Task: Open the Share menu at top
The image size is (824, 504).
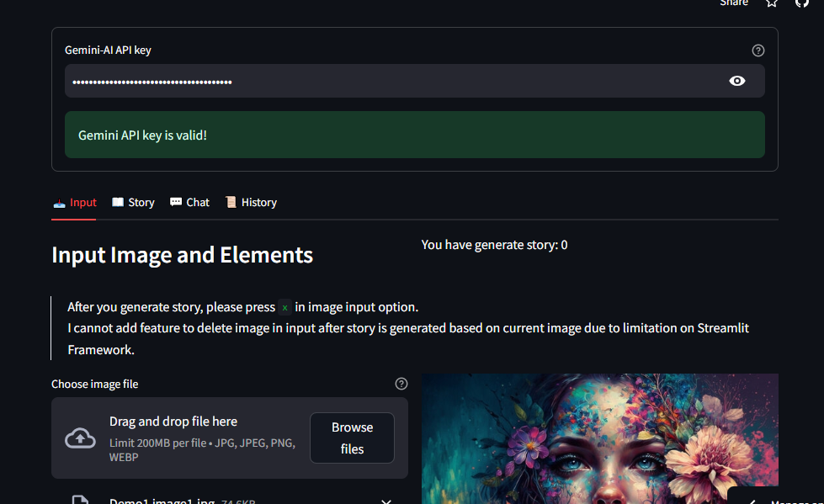Action: point(734,3)
